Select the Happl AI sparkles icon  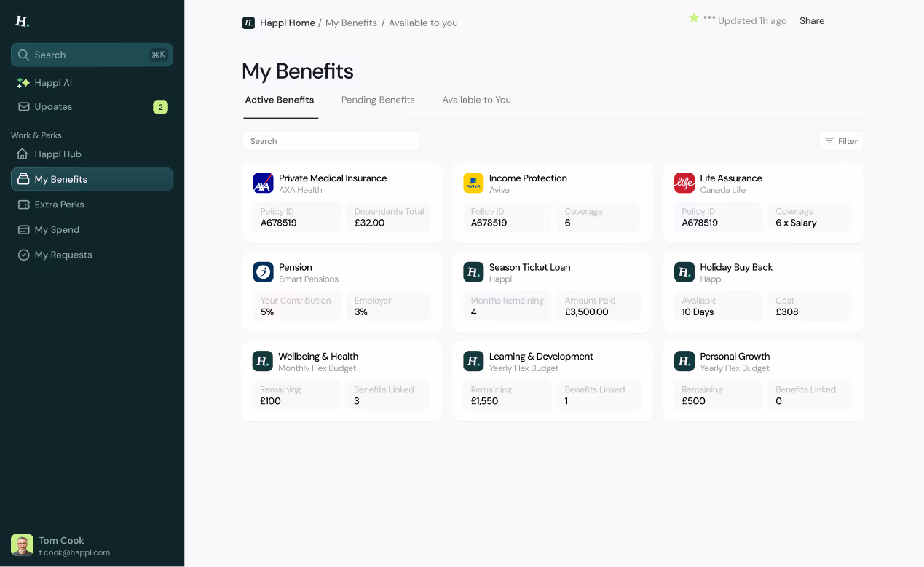(22, 82)
